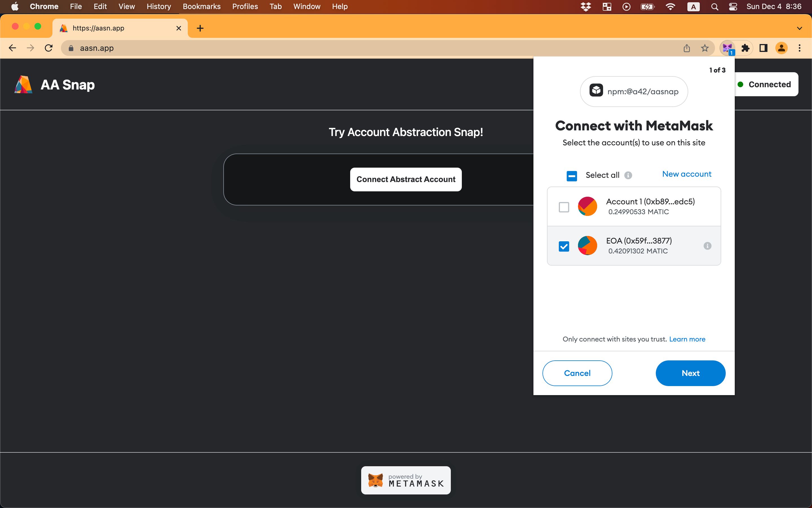
Task: Go forward using the forward arrow
Action: [x=30, y=48]
